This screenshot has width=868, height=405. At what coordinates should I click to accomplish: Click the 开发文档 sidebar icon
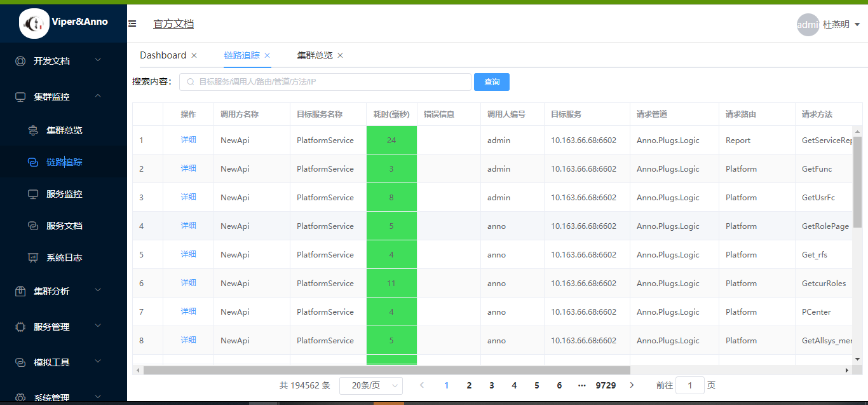[20, 61]
